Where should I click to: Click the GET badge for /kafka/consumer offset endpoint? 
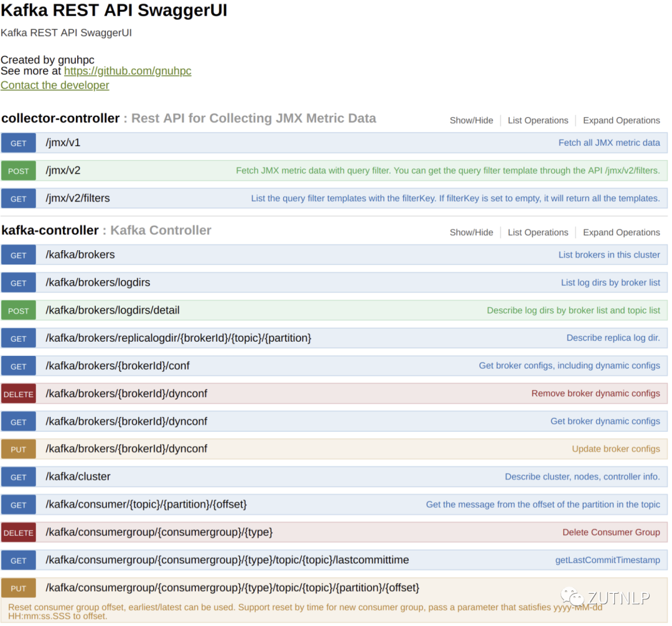click(19, 505)
